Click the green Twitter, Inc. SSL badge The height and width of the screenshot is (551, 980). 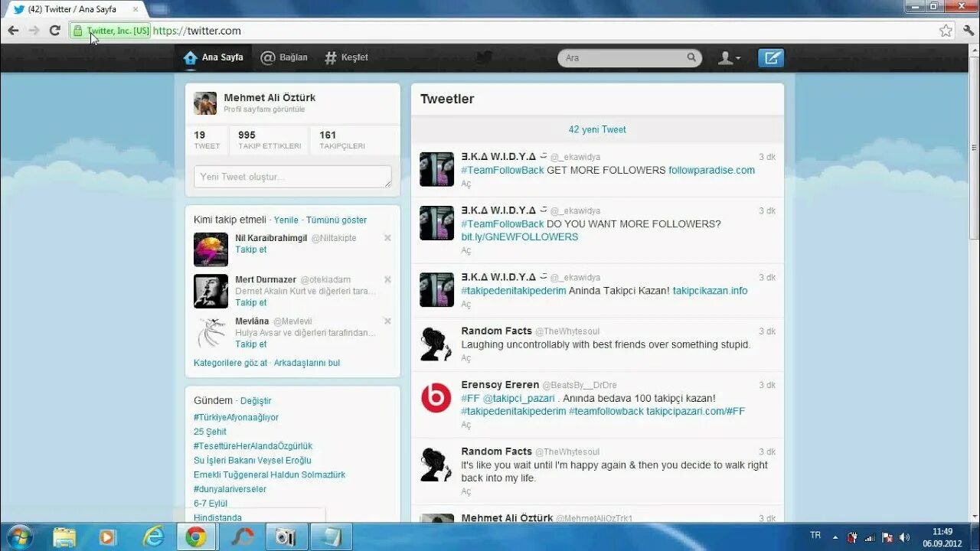pyautogui.click(x=110, y=31)
